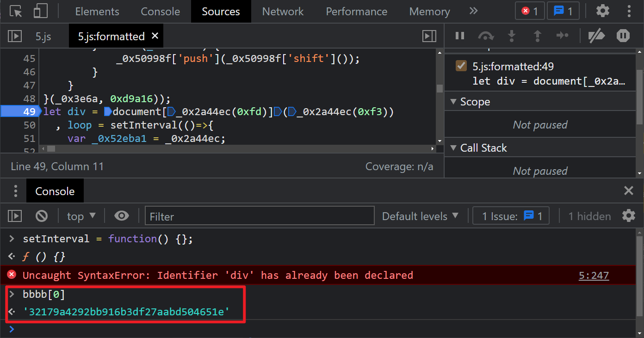Open console settings gear
The width and height of the screenshot is (644, 338).
click(x=628, y=215)
